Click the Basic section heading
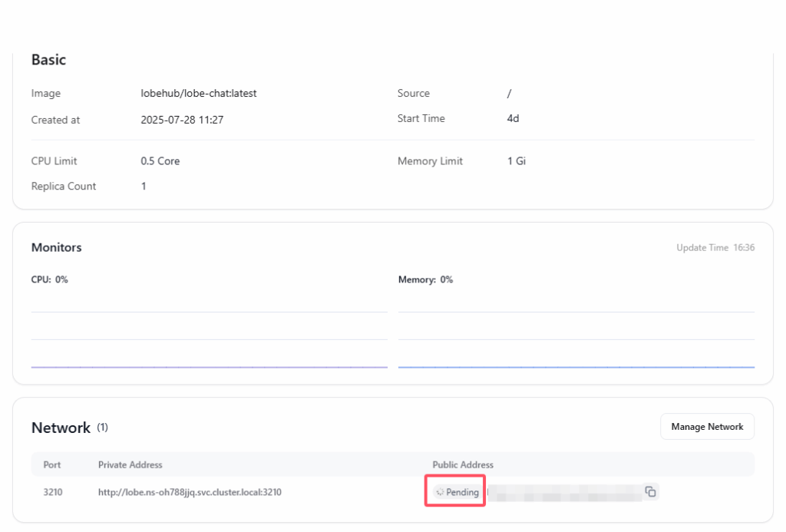786x532 pixels. tap(48, 60)
